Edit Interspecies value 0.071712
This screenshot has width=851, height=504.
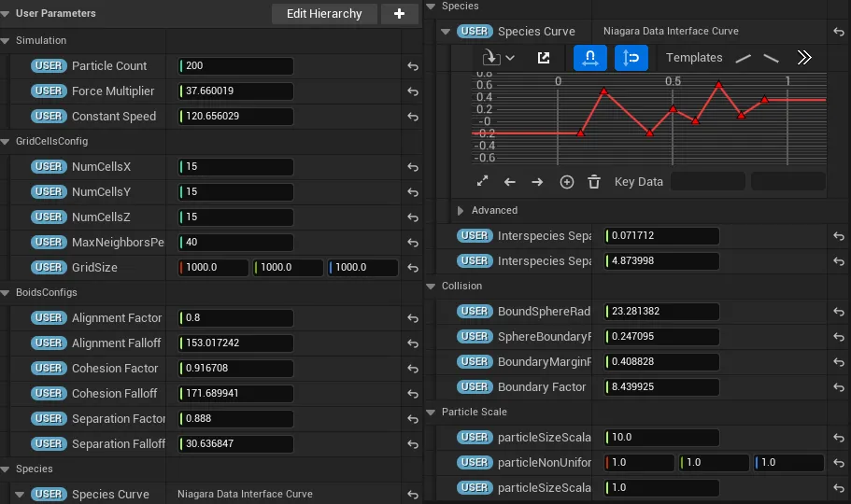(x=662, y=236)
